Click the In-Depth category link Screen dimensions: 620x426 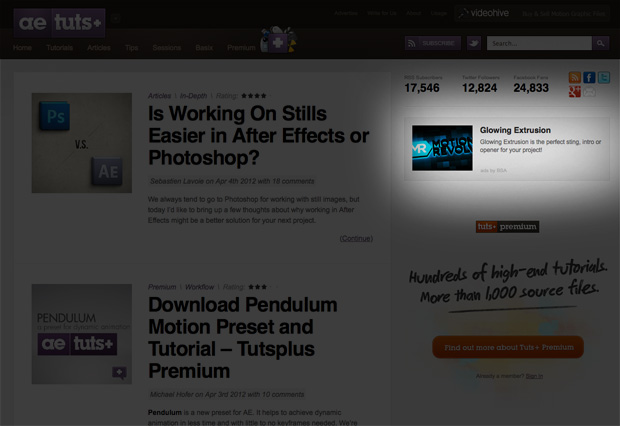(x=193, y=96)
